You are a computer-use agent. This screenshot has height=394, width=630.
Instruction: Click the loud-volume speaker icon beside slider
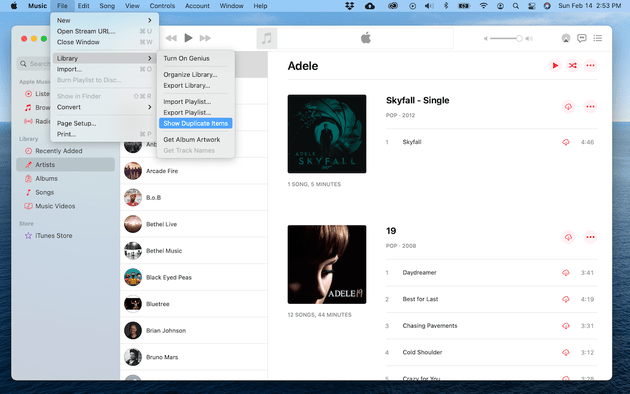pos(529,39)
